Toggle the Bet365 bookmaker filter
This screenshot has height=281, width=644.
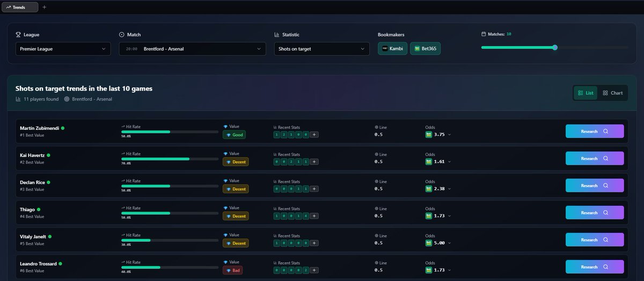426,49
